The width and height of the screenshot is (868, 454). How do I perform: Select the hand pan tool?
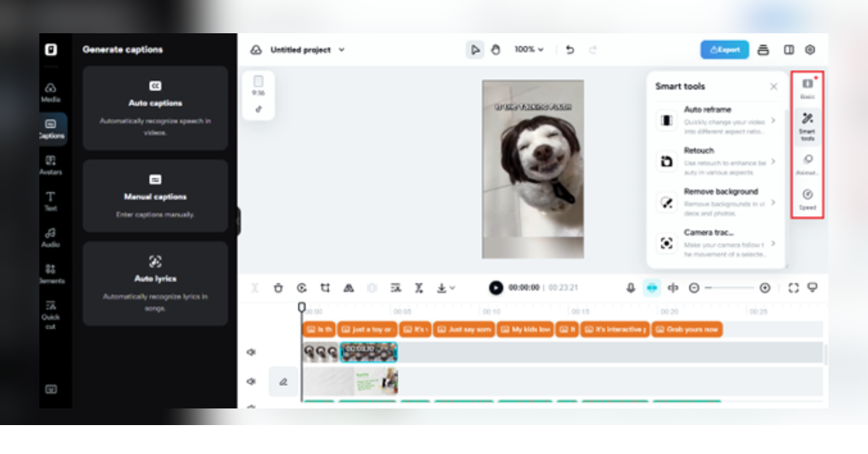(x=495, y=50)
